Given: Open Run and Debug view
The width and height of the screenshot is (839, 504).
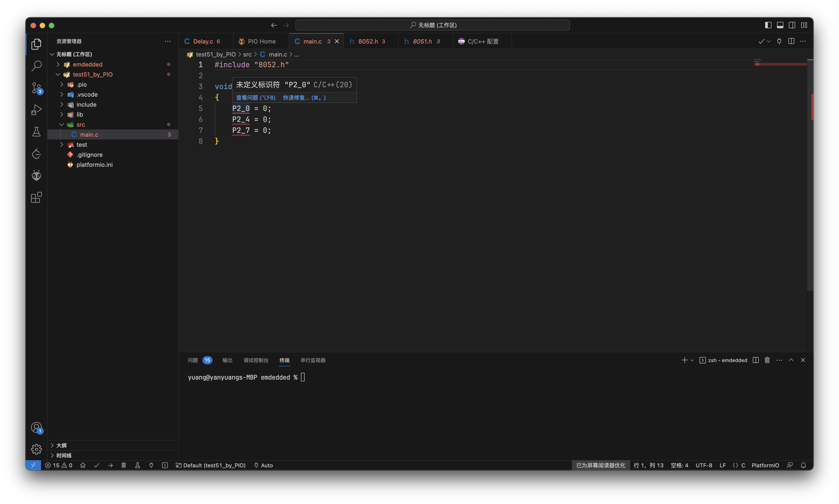Looking at the screenshot, I should (x=36, y=110).
